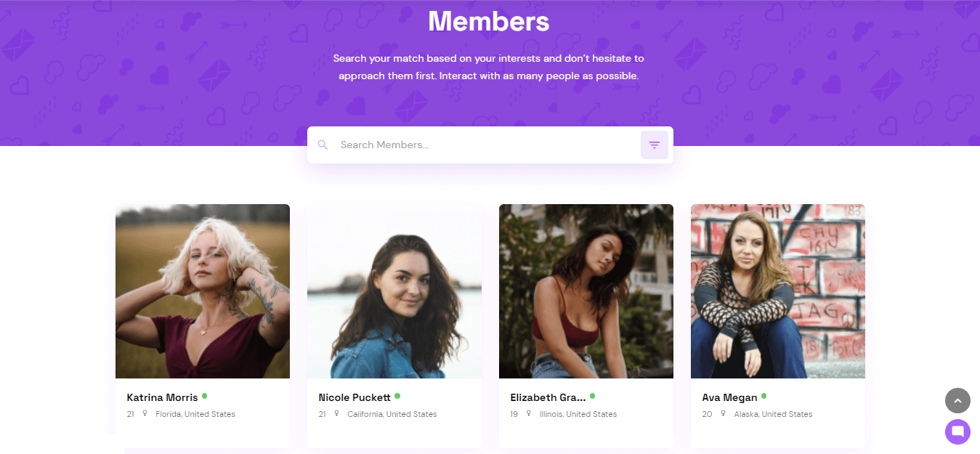This screenshot has height=454, width=980.
Task: Open Nicole Puckett profile photo
Action: point(394,291)
